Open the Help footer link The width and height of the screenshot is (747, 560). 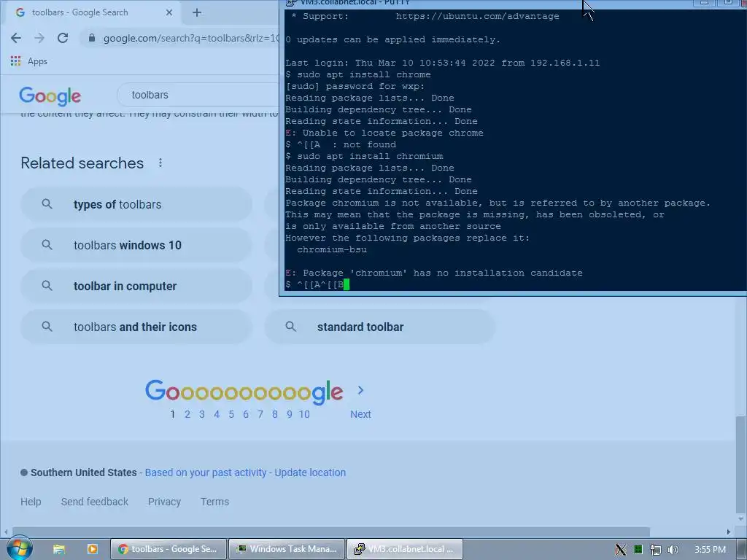pos(31,502)
